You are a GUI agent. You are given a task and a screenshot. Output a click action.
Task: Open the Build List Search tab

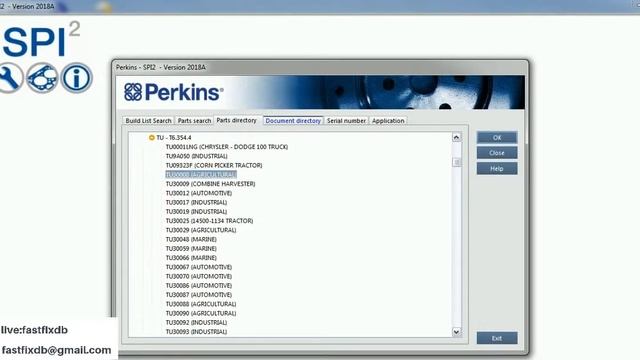click(x=148, y=121)
